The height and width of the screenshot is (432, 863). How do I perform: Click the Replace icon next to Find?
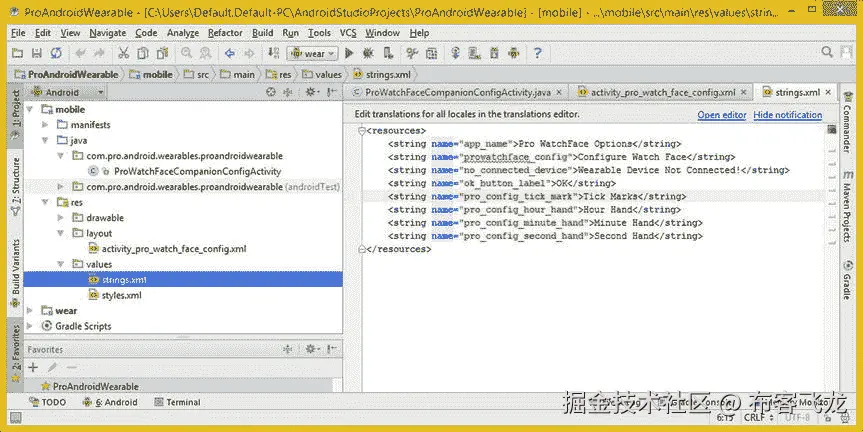[x=205, y=53]
